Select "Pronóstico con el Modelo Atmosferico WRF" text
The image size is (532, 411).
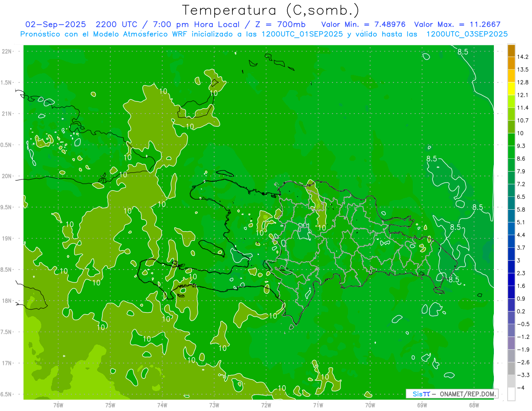[x=105, y=34]
